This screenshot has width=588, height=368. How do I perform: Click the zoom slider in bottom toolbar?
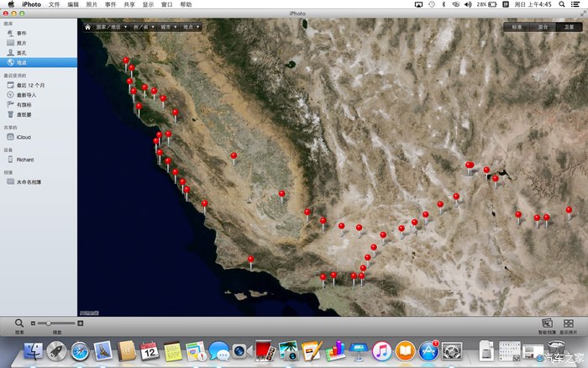point(50,323)
